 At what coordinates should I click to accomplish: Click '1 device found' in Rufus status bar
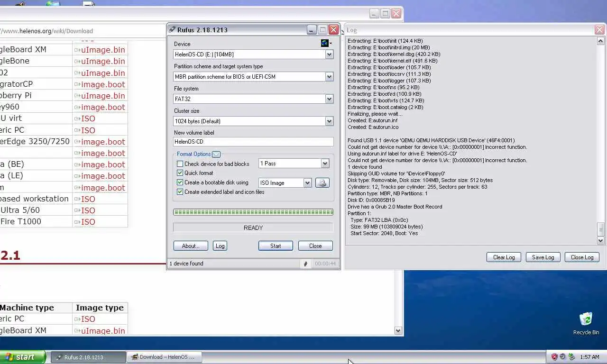tap(186, 264)
